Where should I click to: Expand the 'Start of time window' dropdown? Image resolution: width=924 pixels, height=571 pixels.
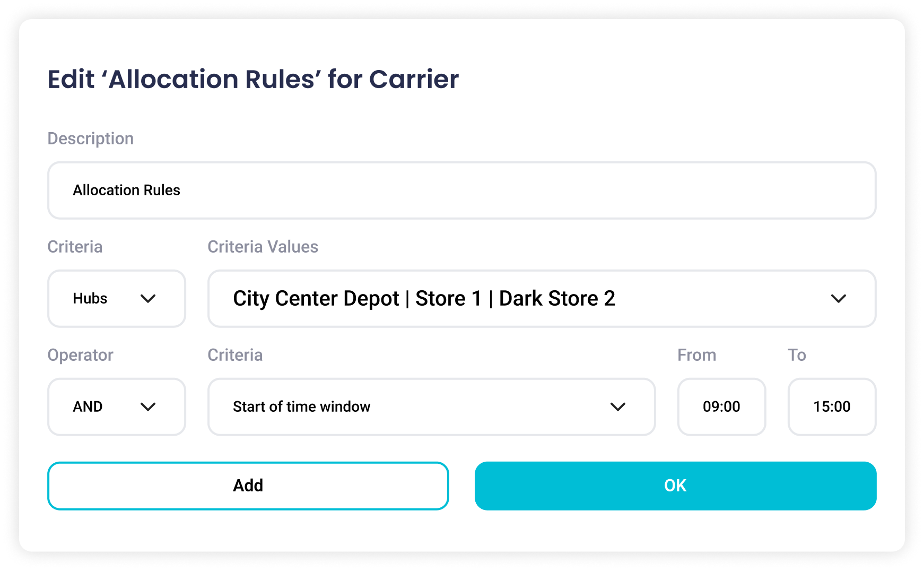click(414, 407)
